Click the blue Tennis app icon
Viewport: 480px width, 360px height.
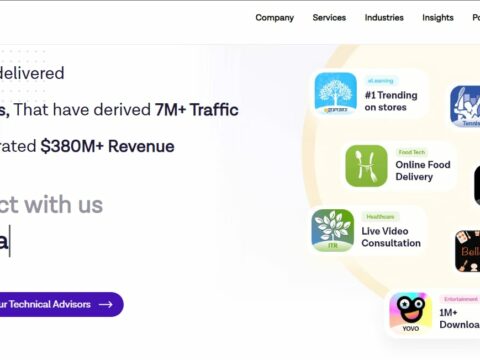coord(465,107)
